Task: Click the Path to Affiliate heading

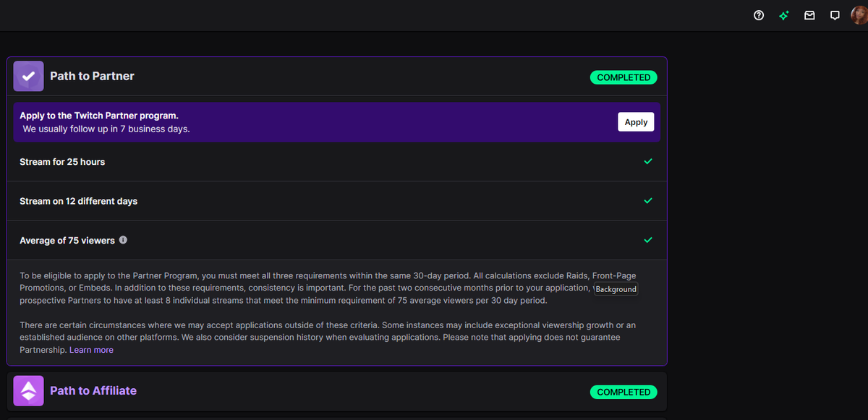Action: click(x=93, y=390)
